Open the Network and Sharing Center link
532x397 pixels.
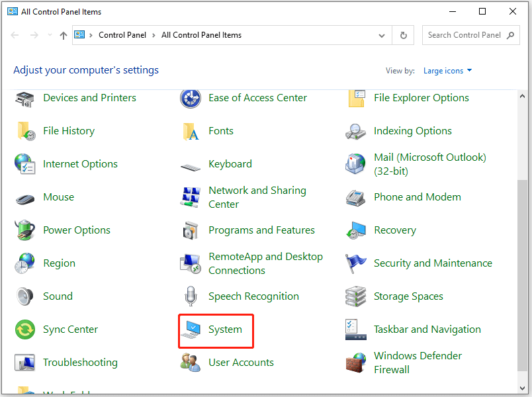pos(257,197)
